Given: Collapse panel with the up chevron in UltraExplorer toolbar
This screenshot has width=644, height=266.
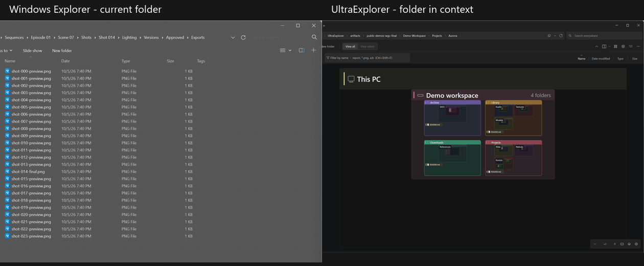Looking at the screenshot, I should (596, 47).
